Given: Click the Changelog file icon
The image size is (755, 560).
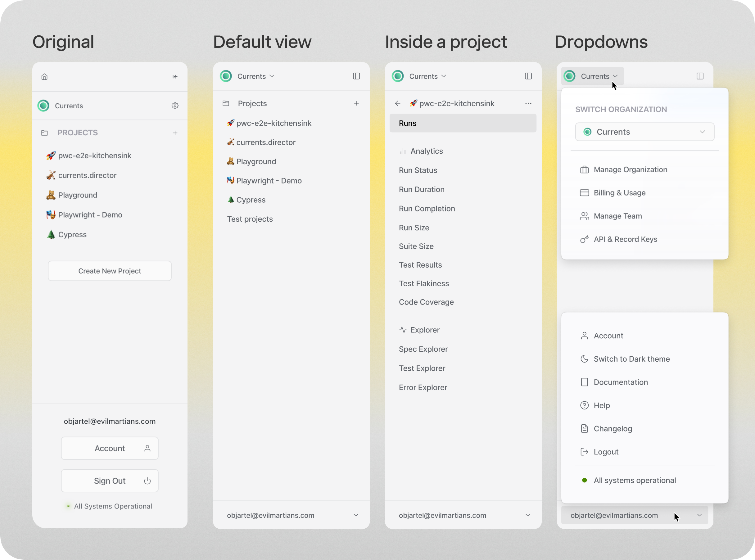Looking at the screenshot, I should pos(585,428).
